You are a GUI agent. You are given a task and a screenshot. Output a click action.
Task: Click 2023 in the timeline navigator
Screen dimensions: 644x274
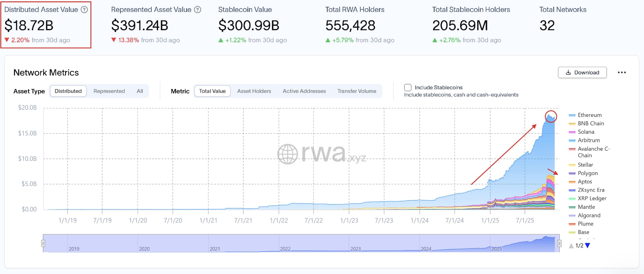(355, 249)
